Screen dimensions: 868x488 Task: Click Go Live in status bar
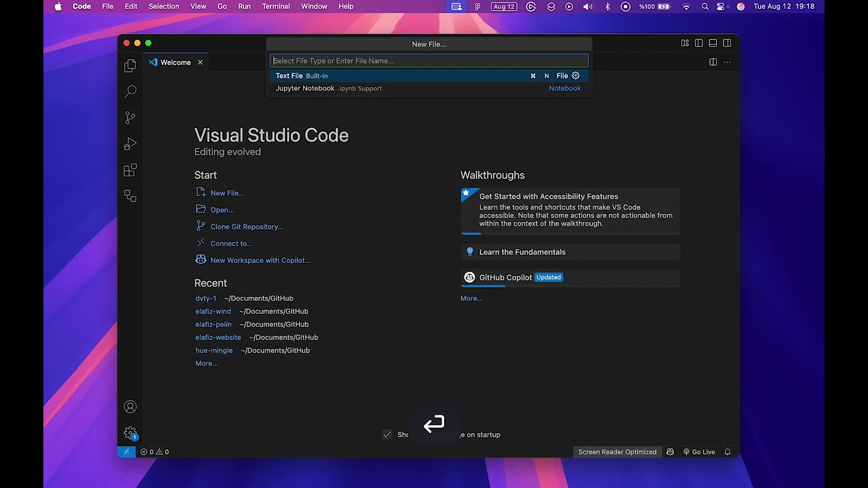pos(699,452)
